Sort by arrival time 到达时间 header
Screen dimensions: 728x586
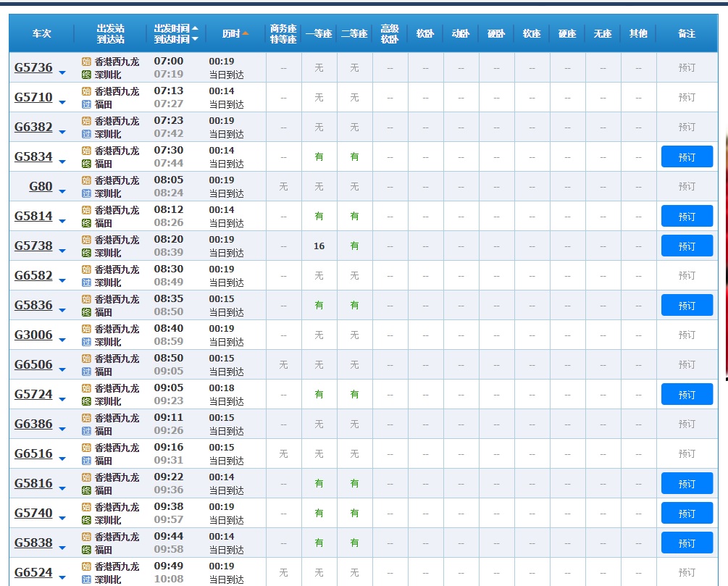176,39
